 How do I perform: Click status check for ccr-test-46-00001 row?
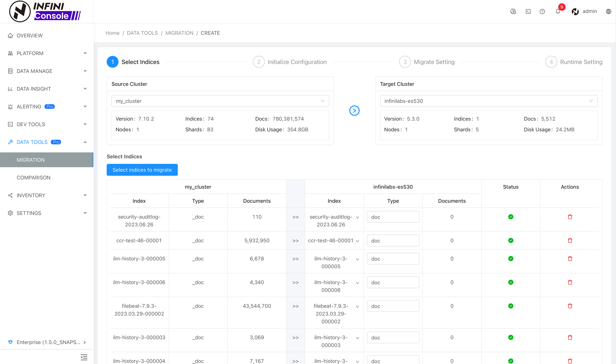[x=511, y=240]
